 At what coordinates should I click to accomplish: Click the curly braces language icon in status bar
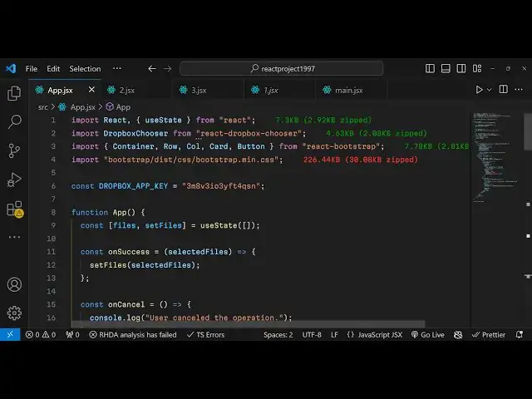[351, 334]
